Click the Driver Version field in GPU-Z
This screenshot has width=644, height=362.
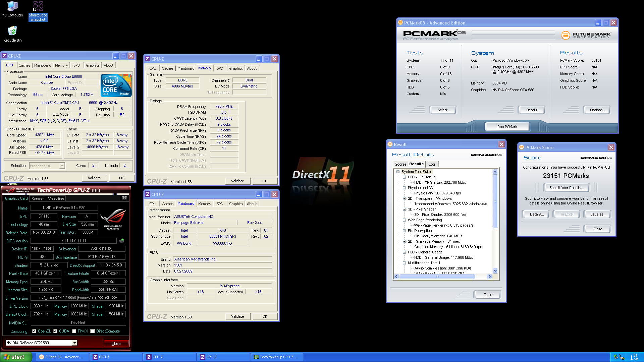(78, 298)
